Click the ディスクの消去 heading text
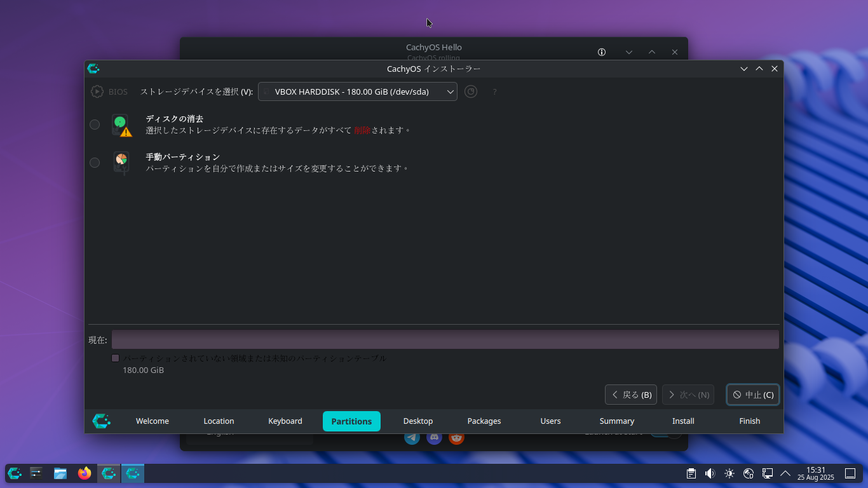Viewport: 868px width, 488px height. point(175,119)
